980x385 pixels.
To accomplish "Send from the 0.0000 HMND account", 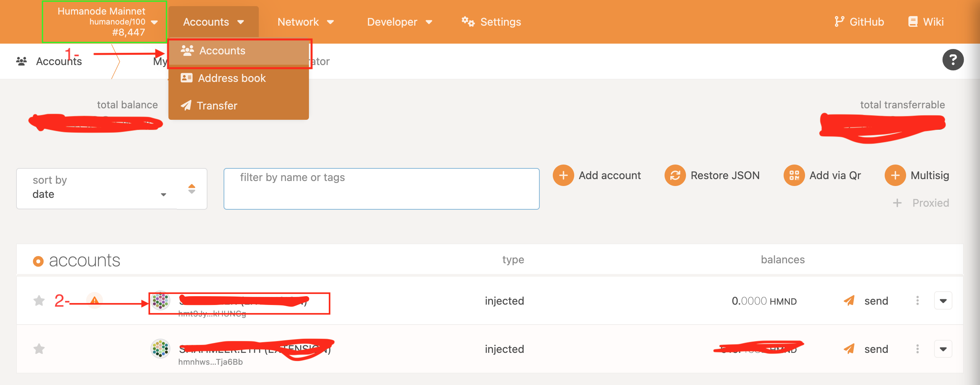I will (x=866, y=301).
